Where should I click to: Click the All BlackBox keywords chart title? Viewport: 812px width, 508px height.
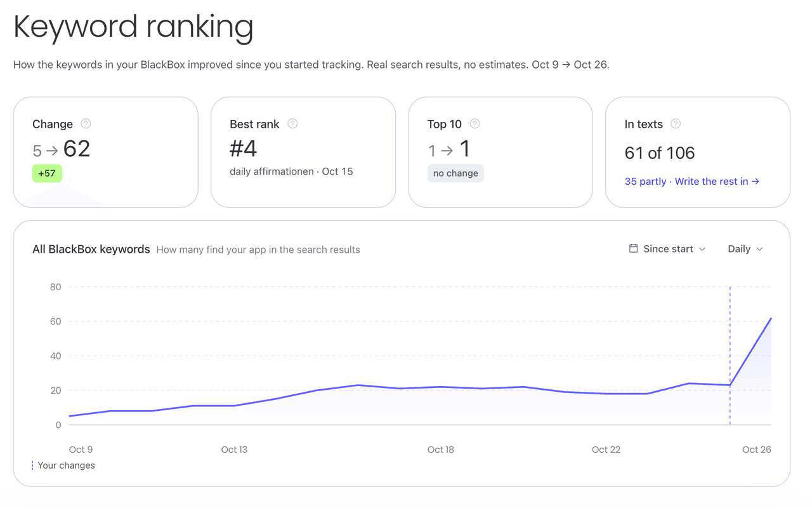click(91, 250)
